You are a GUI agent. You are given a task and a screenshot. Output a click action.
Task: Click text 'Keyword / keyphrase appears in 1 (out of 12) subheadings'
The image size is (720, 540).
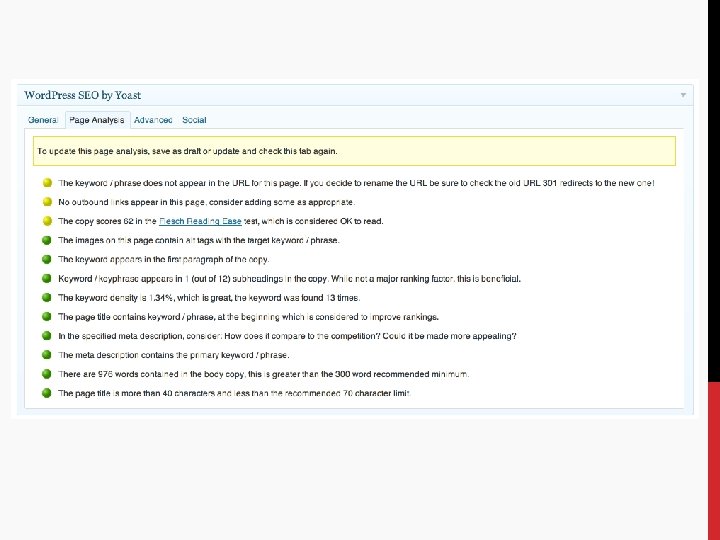coord(170,279)
